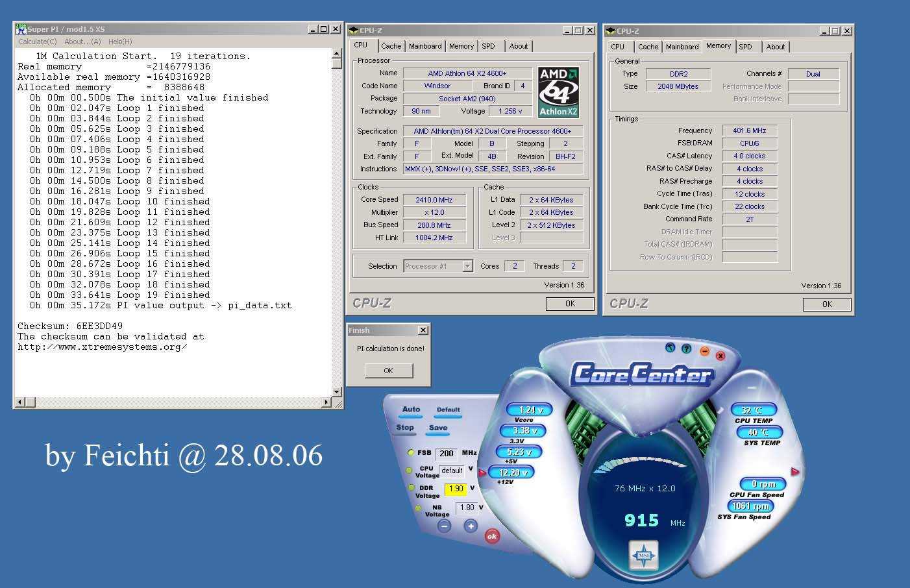Image resolution: width=910 pixels, height=588 pixels.
Task: Click Super PI vertical scrollbar down arrow
Action: click(x=336, y=391)
